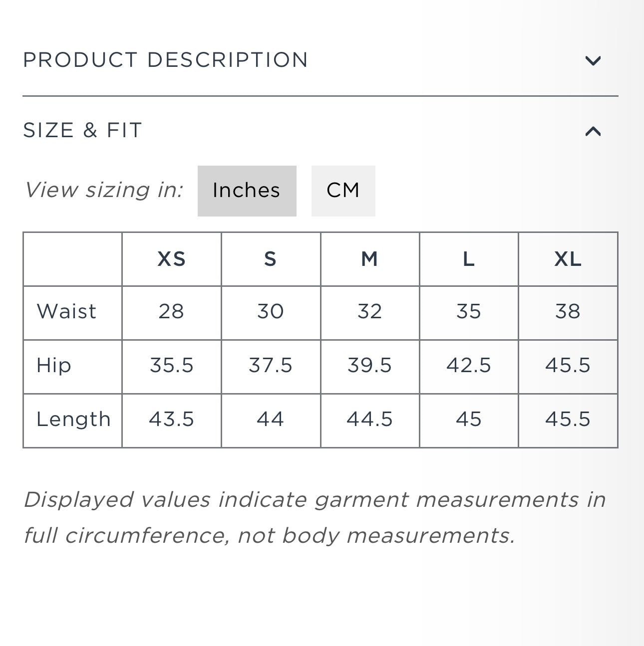
Task: Select the L size column header
Action: click(468, 259)
